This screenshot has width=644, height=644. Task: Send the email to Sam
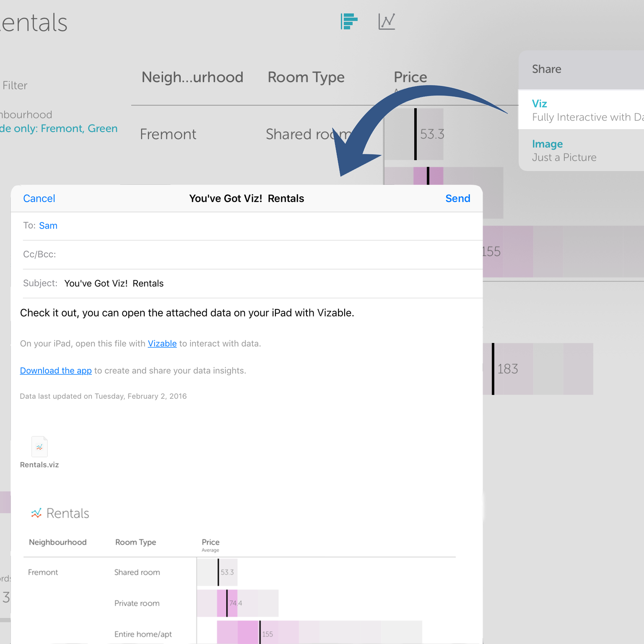click(457, 198)
